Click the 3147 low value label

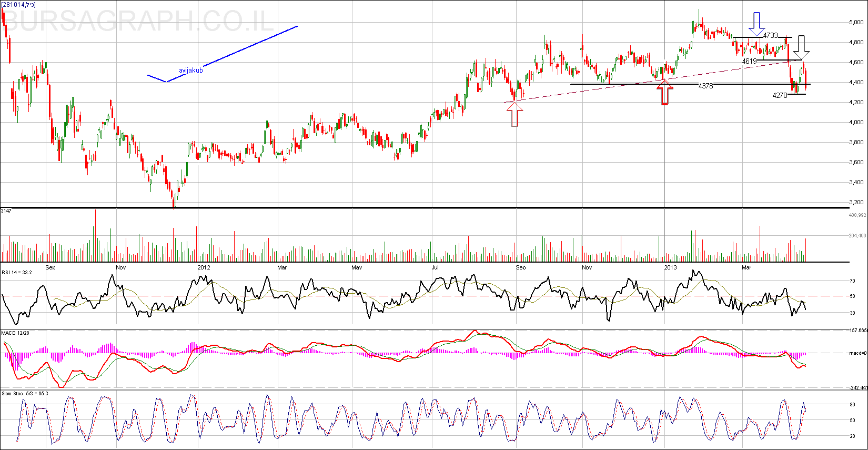pyautogui.click(x=6, y=211)
